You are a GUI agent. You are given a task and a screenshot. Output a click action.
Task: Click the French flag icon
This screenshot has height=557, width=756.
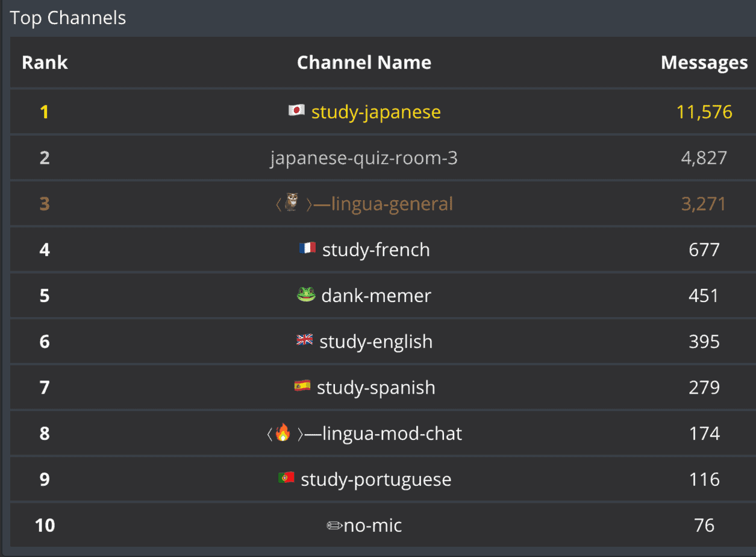pos(307,248)
